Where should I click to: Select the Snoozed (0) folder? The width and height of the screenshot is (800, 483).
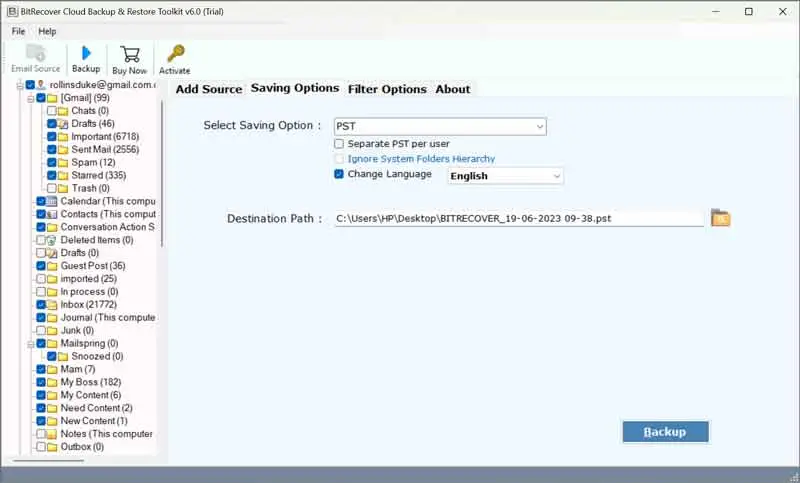coord(97,357)
